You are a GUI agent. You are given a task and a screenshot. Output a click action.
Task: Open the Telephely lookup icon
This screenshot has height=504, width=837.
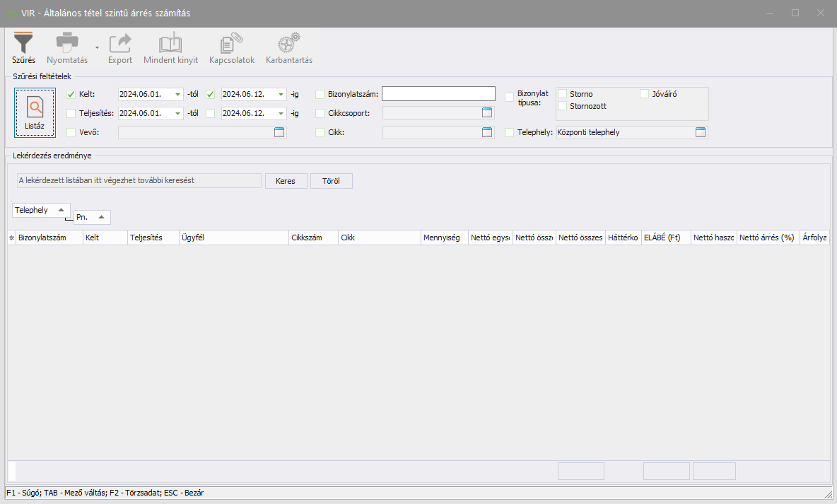(x=700, y=132)
